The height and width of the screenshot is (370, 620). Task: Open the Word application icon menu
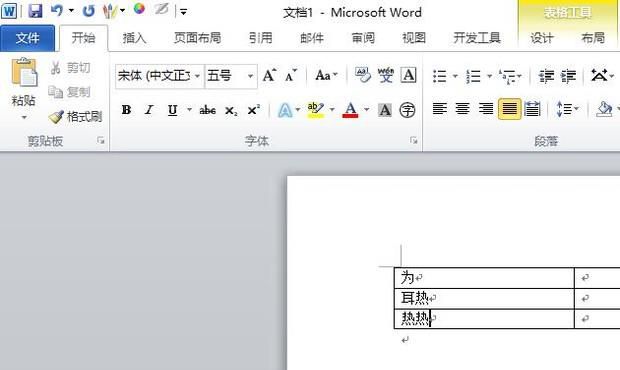tap(9, 11)
